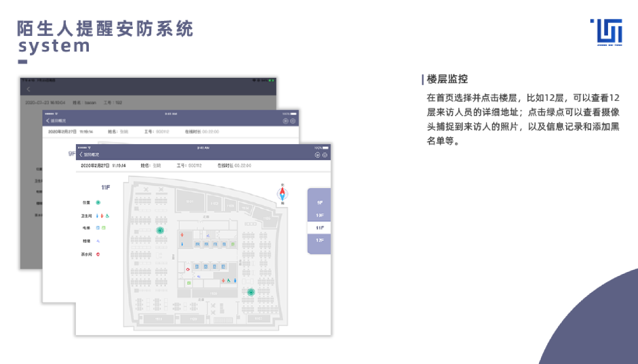Screen dimensions: 638x364
Task: Click the red tea room marker on the floor map
Action: (188, 269)
